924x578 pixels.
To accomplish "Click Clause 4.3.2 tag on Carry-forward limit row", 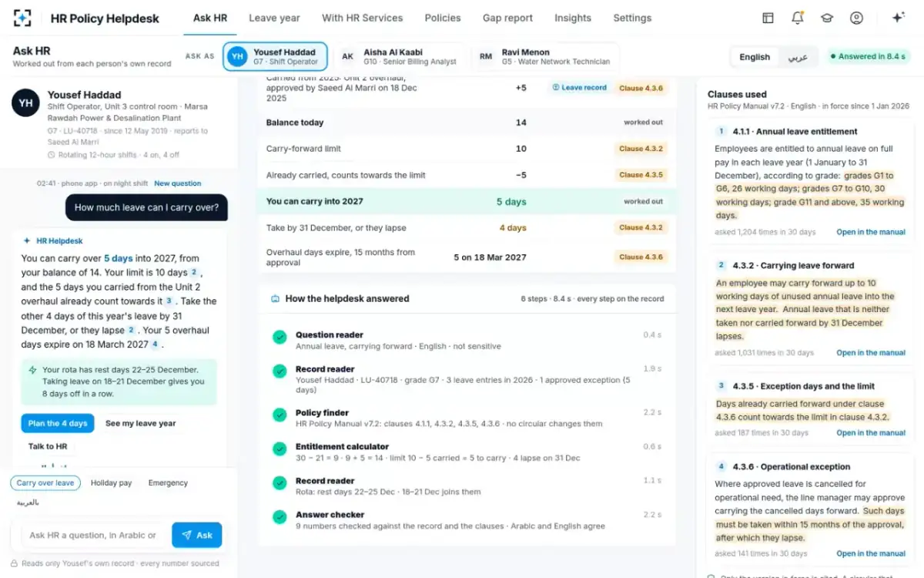I will 641,149.
